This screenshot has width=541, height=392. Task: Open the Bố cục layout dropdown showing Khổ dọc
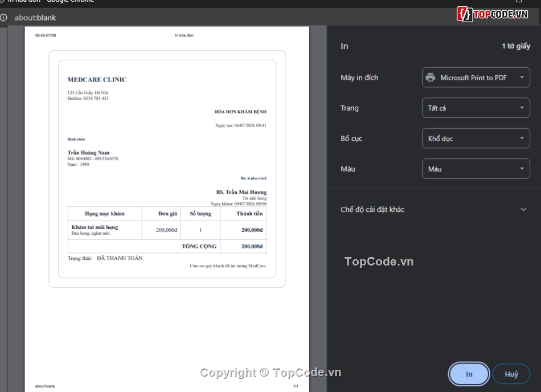pos(476,138)
